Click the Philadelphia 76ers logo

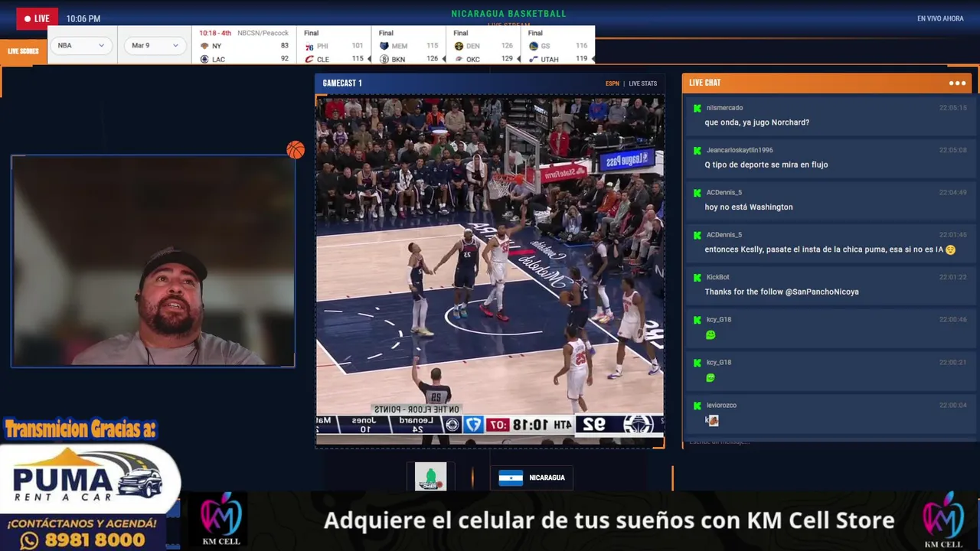pyautogui.click(x=309, y=46)
